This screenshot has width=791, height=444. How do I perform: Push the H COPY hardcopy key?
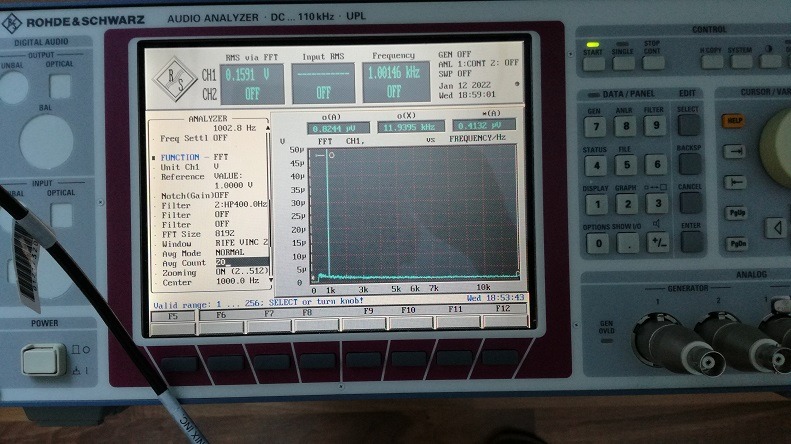coord(712,62)
